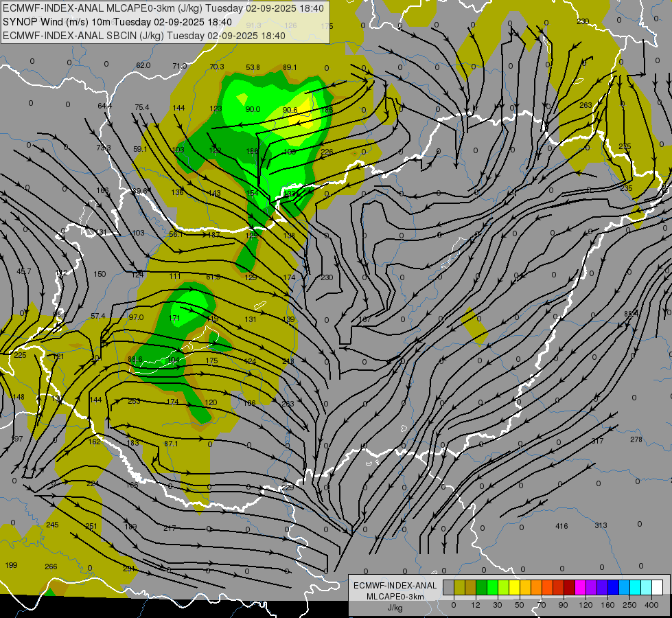672x618 pixels.
Task: Click the map value '313'
Action: point(601,525)
